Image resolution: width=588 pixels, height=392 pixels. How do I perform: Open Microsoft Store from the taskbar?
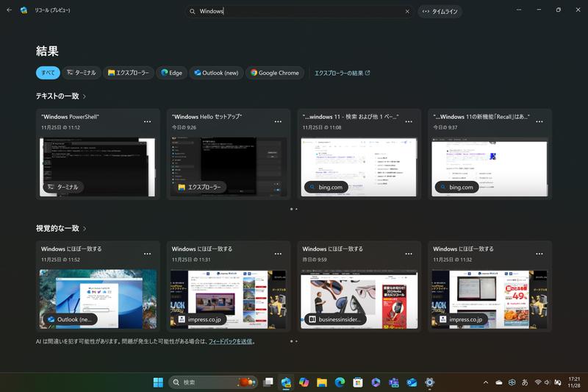358,382
